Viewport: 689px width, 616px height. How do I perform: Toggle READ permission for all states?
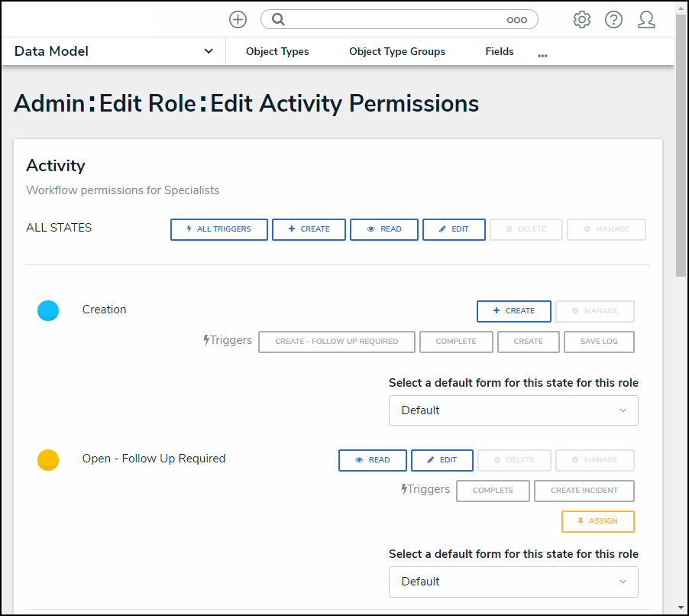[x=384, y=229]
